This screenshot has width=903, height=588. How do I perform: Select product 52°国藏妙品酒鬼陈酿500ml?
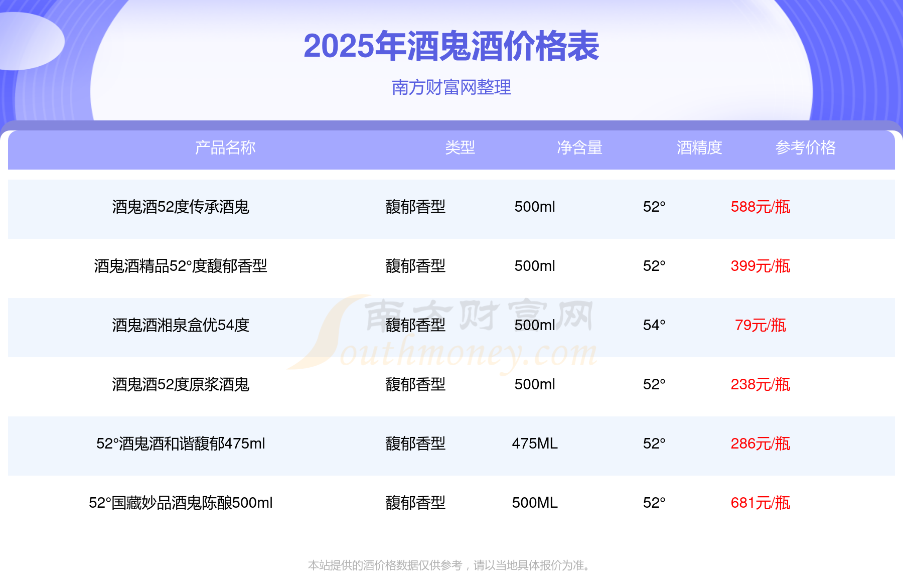pyautogui.click(x=181, y=503)
